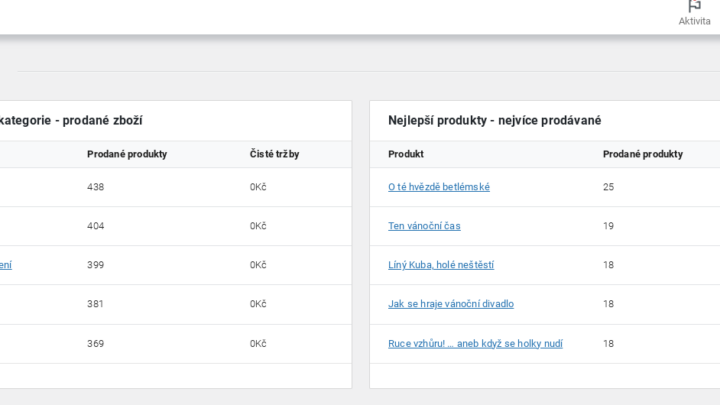The image size is (720, 405).
Task: Select the row with 369 sold products
Action: 176,343
